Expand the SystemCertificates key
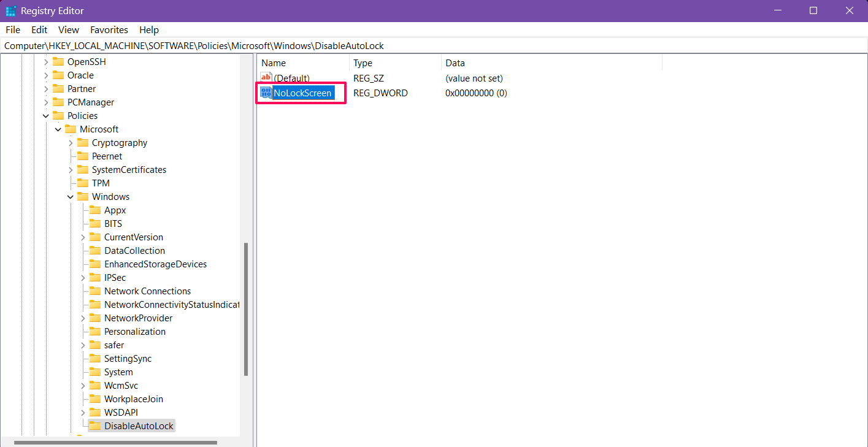This screenshot has height=447, width=868. [x=71, y=169]
